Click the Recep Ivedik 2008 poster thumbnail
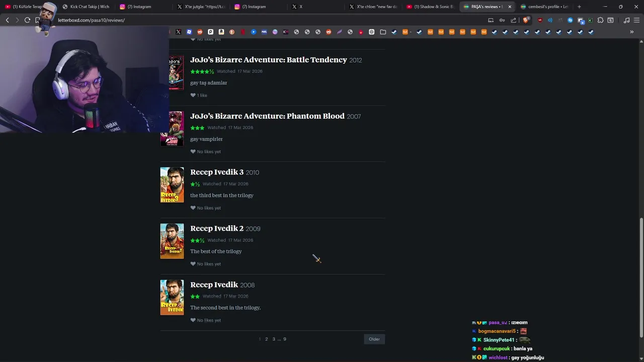This screenshot has height=362, width=644. (x=172, y=298)
